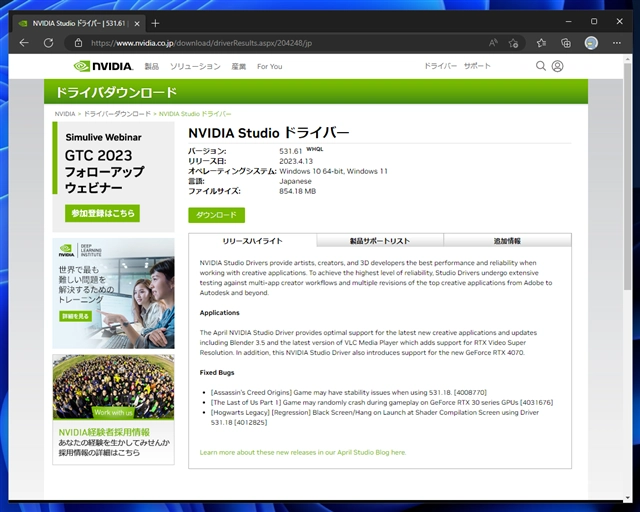This screenshot has width=640, height=512.
Task: Go to サポート in top navigation
Action: tap(477, 66)
